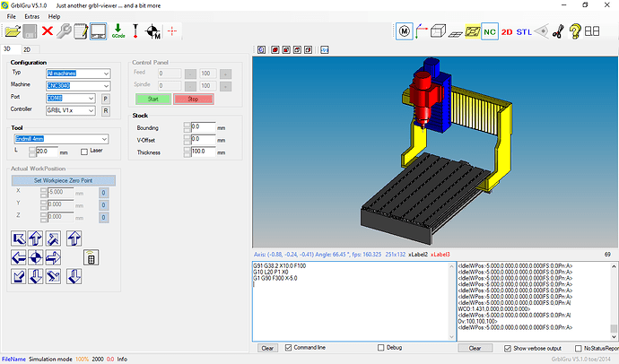Click the scissors icon in toolbar
Image resolution: width=619 pixels, height=364 pixels.
pos(558,32)
